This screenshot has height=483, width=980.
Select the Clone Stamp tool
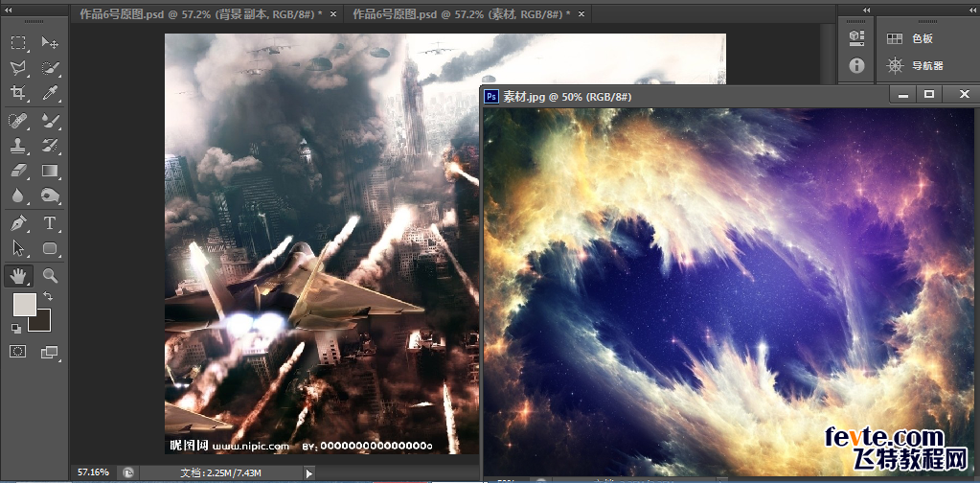coord(18,145)
